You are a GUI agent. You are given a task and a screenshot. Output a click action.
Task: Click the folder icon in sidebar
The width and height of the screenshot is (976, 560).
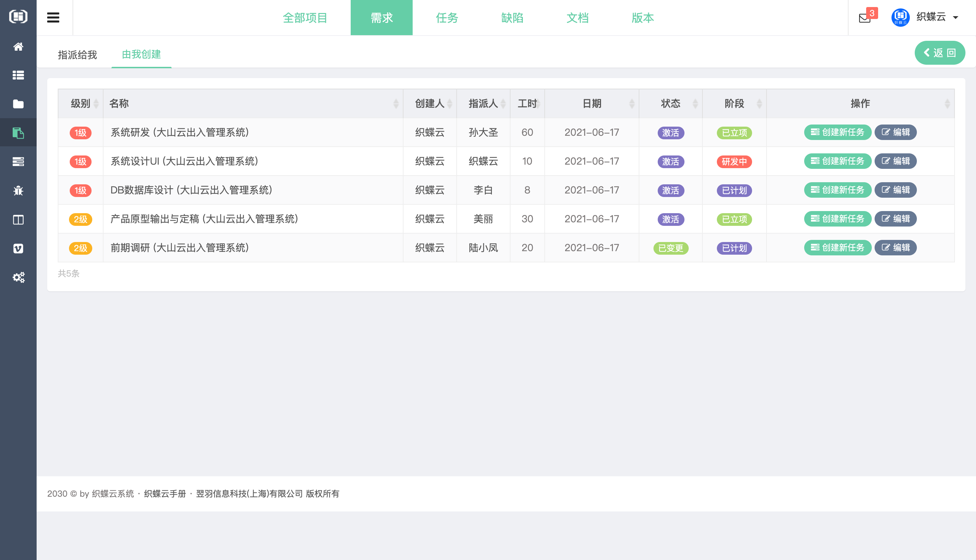point(18,104)
